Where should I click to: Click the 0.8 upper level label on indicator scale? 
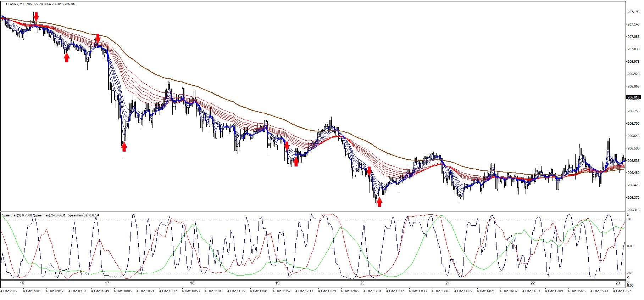click(629, 219)
